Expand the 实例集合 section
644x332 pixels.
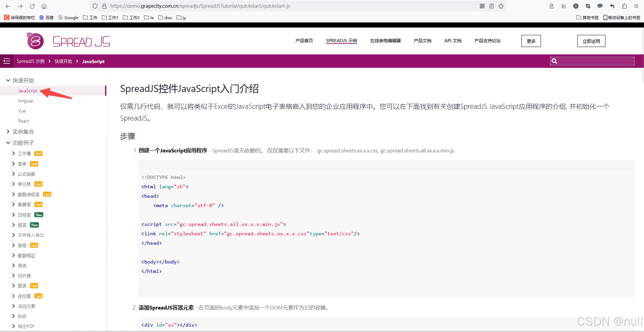[8, 132]
